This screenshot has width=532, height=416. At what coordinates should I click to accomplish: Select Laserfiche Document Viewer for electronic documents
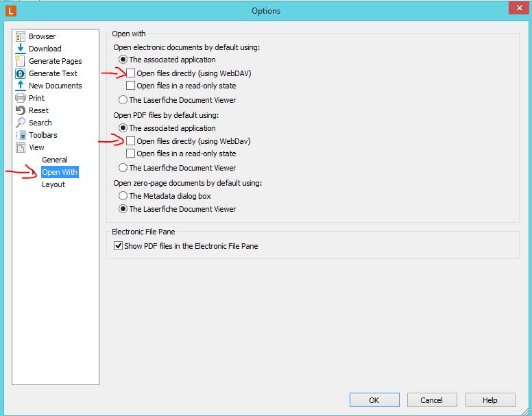[x=123, y=100]
